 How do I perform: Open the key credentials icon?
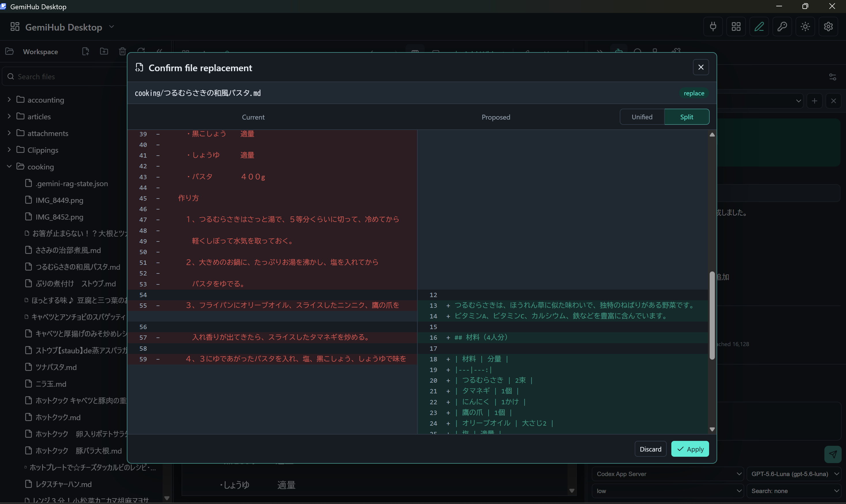coord(782,27)
